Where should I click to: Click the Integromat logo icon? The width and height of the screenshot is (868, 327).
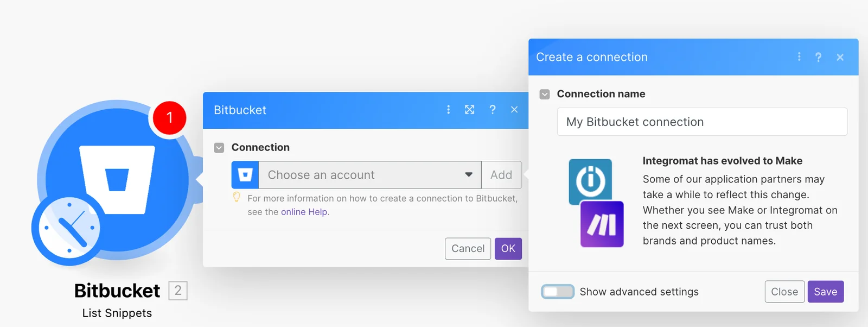click(x=590, y=181)
